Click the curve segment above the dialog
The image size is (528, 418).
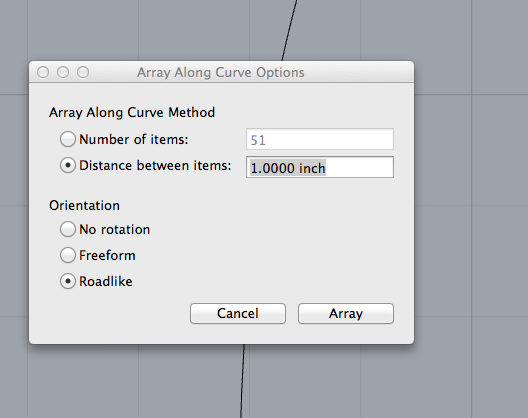[x=289, y=30]
